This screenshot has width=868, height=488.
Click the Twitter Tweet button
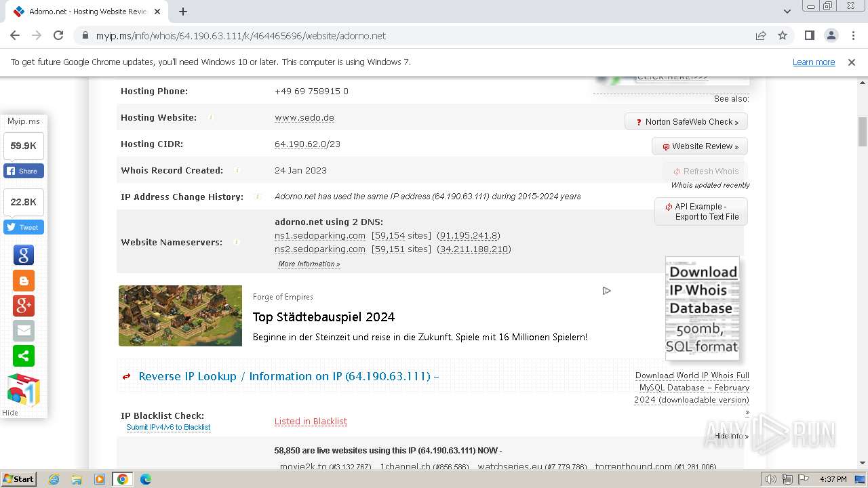(x=24, y=227)
